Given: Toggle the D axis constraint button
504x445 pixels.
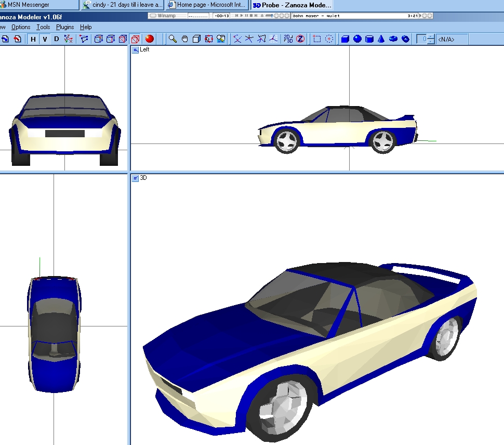Looking at the screenshot, I should click(x=57, y=40).
